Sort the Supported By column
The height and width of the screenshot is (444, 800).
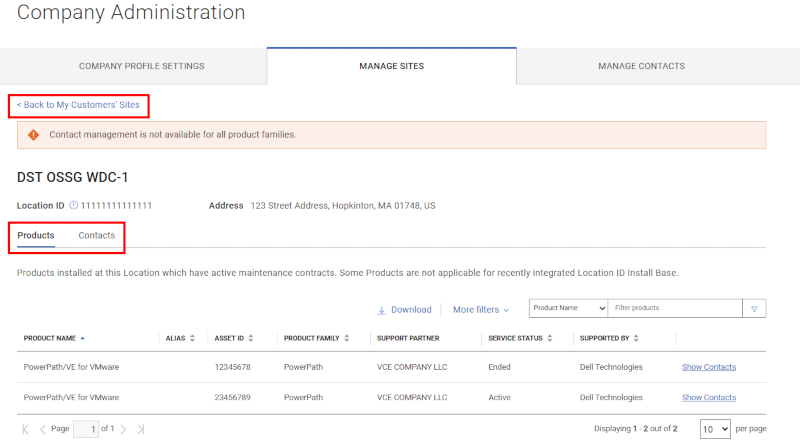(x=636, y=339)
